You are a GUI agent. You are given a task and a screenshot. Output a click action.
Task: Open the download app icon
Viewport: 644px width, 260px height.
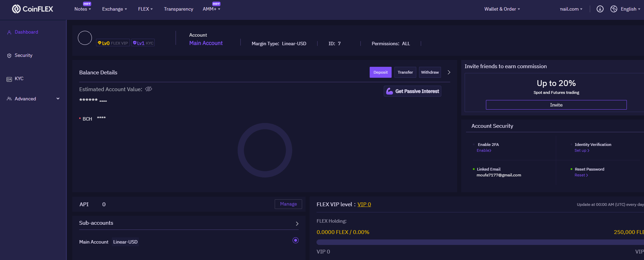[600, 9]
